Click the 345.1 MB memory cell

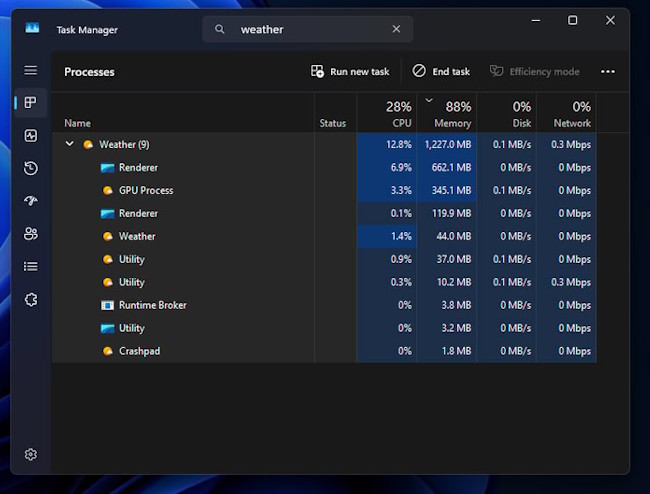447,191
